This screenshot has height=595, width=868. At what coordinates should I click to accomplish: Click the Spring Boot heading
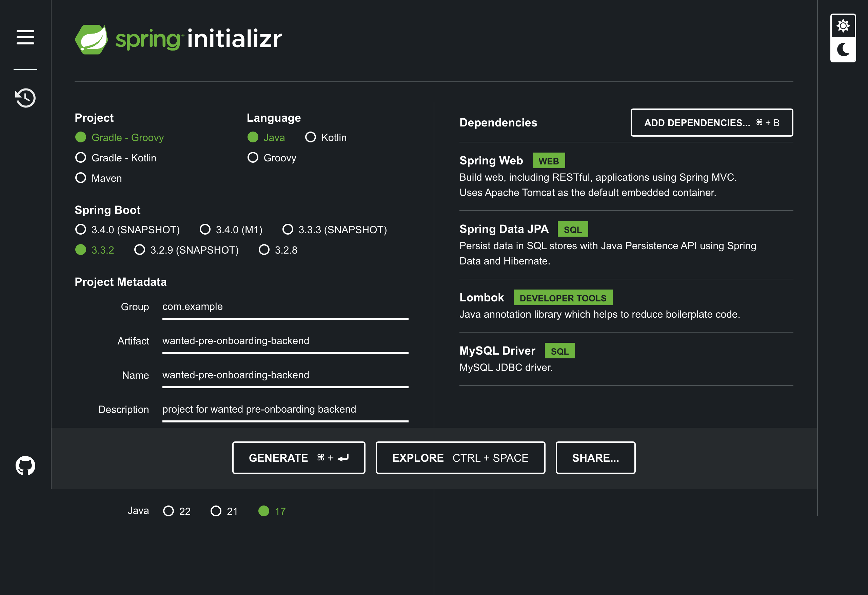click(x=107, y=210)
